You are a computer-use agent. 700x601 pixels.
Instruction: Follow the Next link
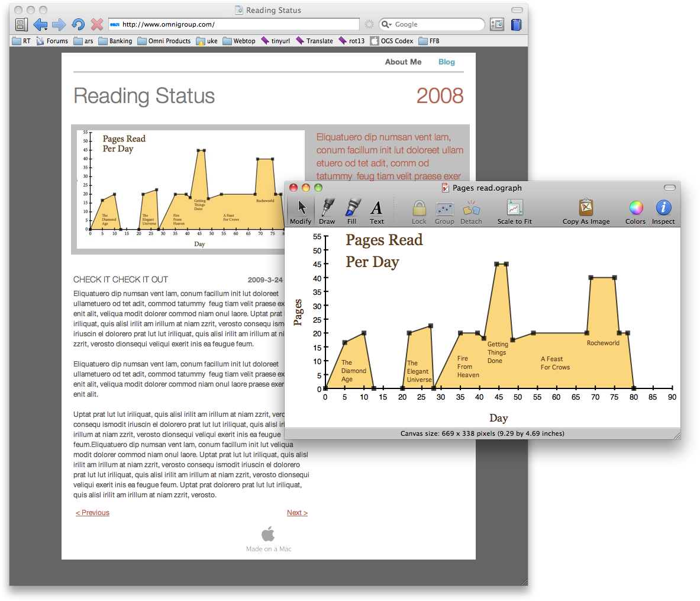(297, 513)
